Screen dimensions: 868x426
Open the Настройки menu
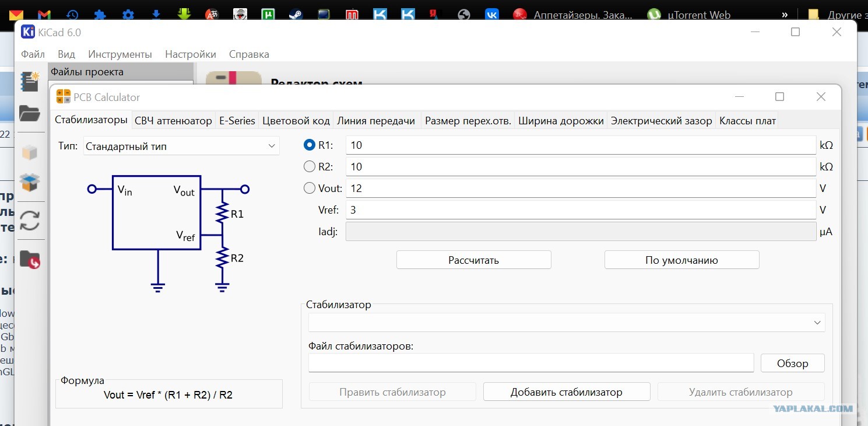191,54
